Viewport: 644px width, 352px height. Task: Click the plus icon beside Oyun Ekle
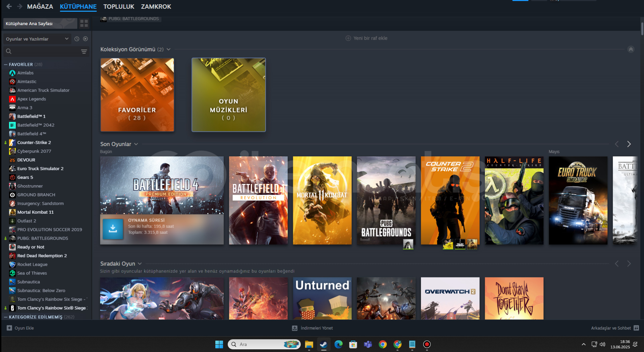click(9, 328)
